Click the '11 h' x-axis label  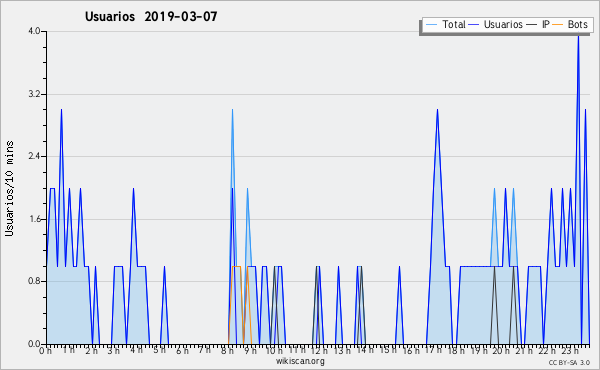click(297, 350)
